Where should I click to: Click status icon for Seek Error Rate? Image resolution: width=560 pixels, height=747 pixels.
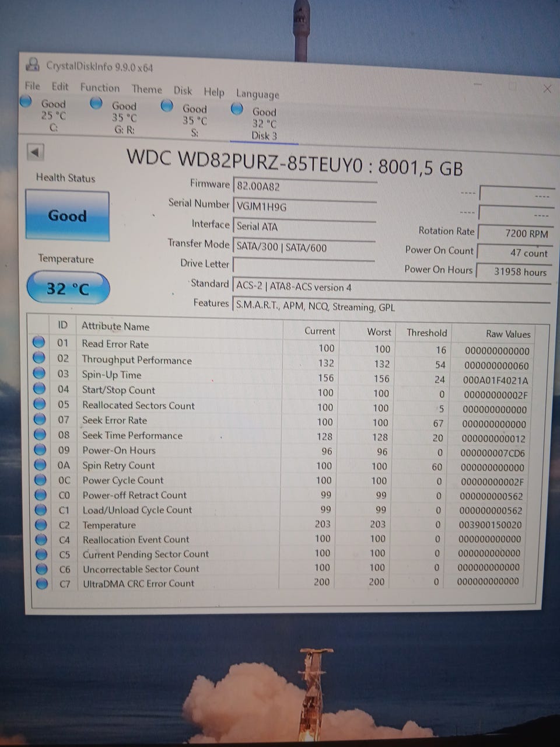click(x=40, y=418)
